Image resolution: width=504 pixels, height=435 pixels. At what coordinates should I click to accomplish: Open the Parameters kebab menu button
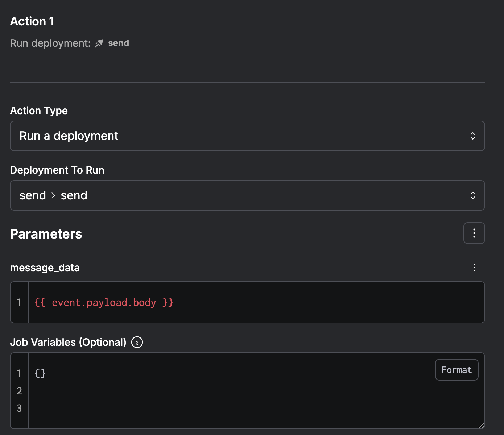pyautogui.click(x=474, y=233)
